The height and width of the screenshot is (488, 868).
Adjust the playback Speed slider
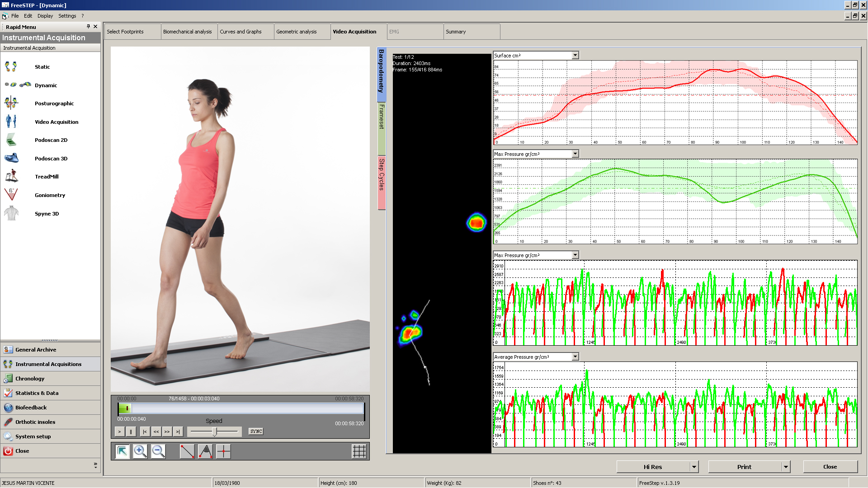(x=214, y=432)
